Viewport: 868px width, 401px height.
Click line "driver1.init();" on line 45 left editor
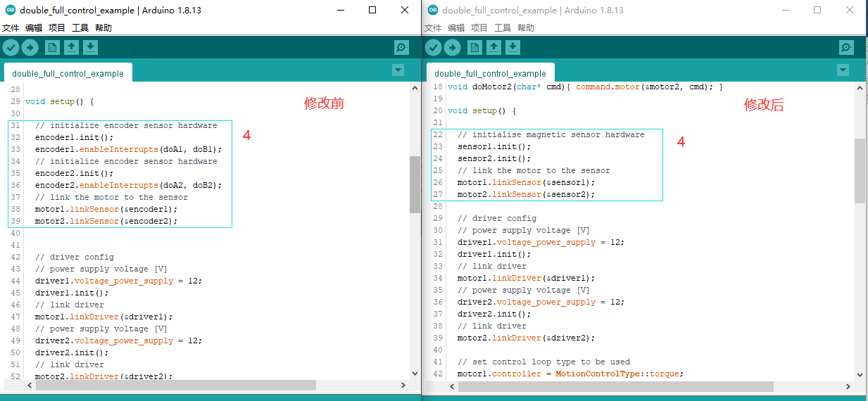click(72, 293)
